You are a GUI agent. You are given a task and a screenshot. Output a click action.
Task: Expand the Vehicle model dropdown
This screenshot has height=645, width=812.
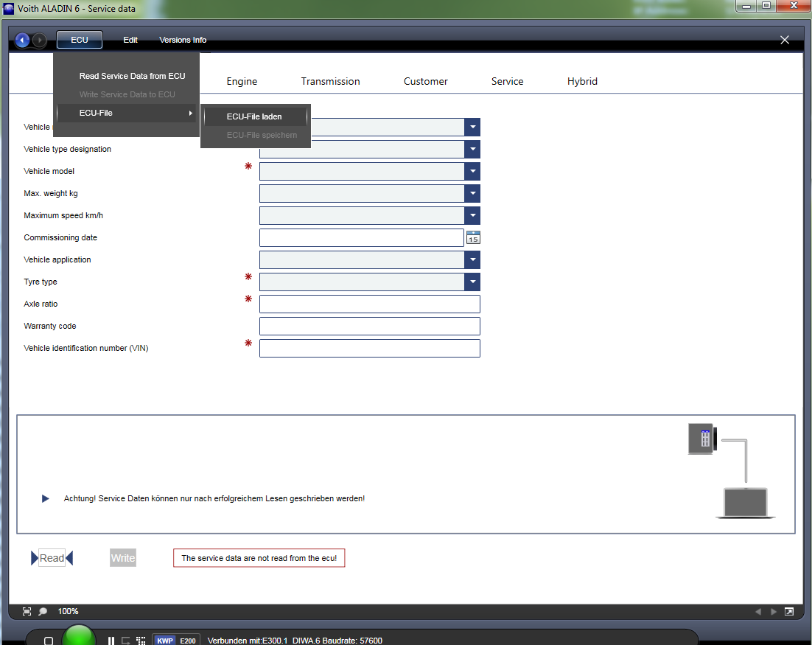472,172
